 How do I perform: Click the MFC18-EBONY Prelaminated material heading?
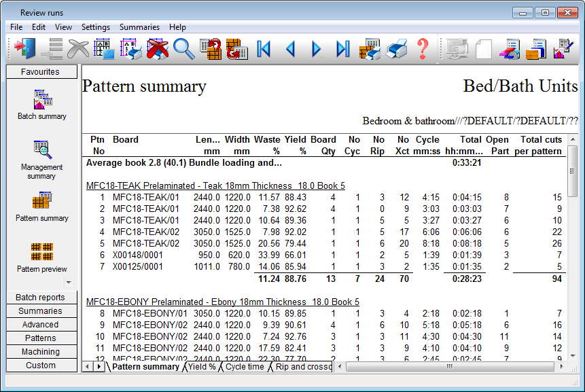(222, 302)
